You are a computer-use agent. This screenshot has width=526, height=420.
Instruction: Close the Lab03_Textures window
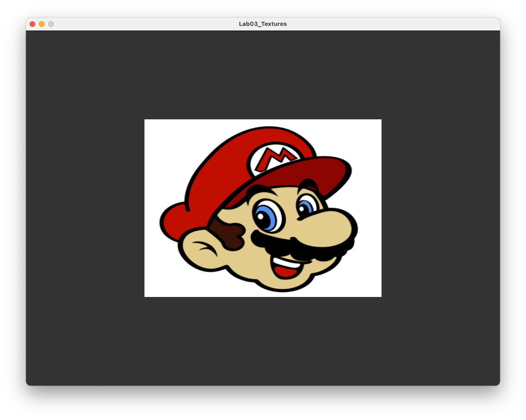[x=32, y=24]
